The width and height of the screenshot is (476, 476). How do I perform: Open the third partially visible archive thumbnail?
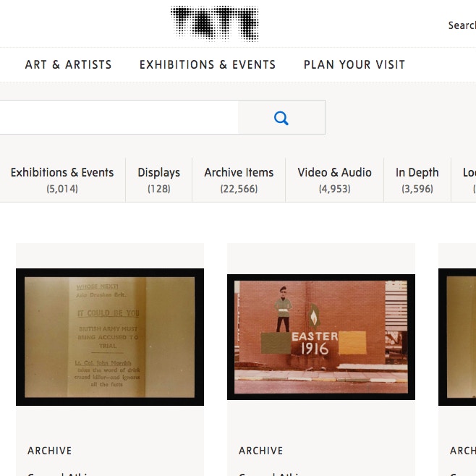coord(457,336)
